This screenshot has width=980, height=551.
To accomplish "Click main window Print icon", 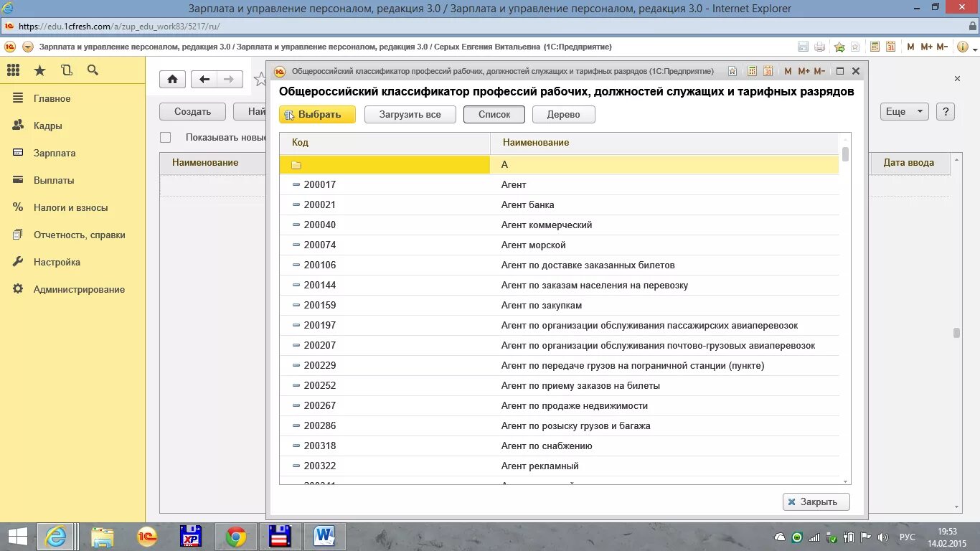I will 820,47.
